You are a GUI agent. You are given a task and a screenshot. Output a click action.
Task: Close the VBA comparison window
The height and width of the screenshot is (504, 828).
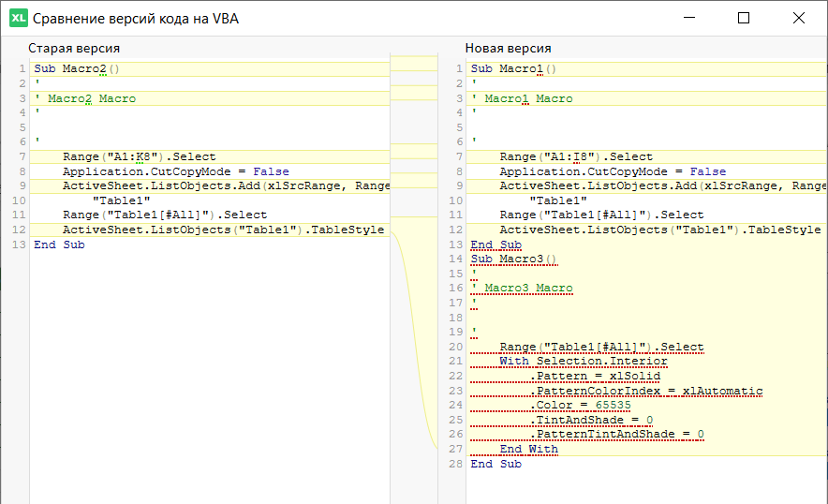click(798, 18)
